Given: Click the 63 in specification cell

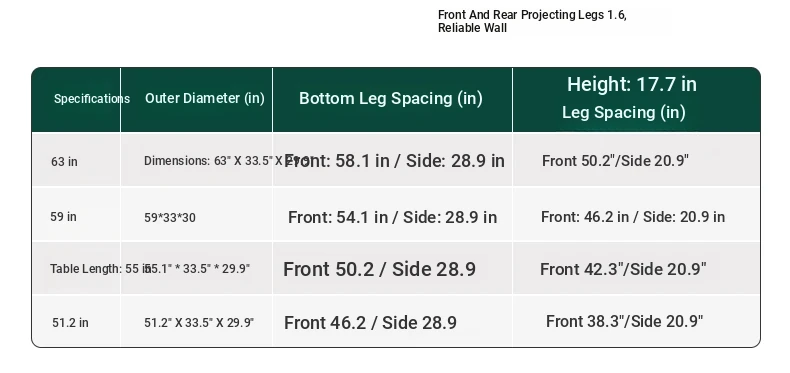Looking at the screenshot, I should point(64,162).
